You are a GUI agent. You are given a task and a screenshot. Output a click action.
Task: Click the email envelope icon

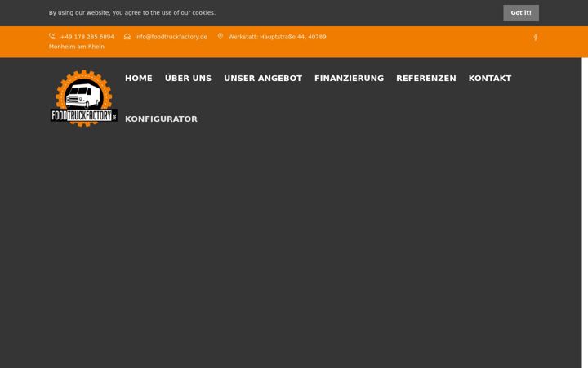pyautogui.click(x=127, y=36)
